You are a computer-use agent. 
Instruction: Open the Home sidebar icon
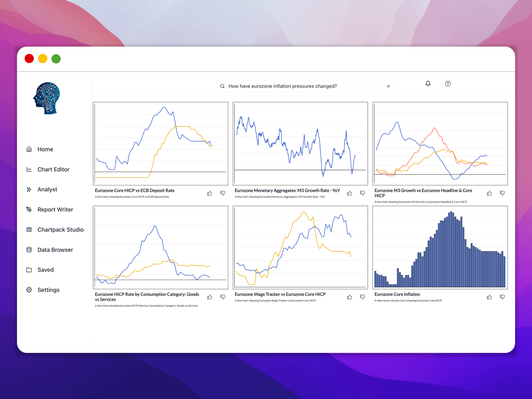click(29, 149)
